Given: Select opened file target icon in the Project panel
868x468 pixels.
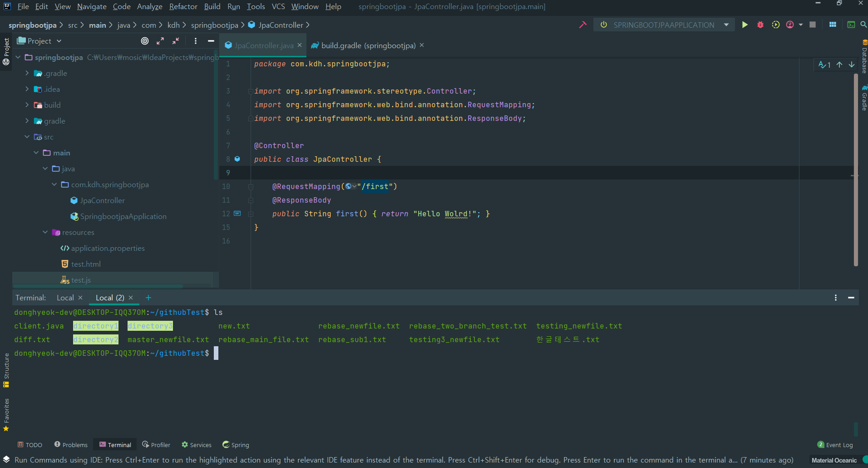Looking at the screenshot, I should (x=145, y=41).
